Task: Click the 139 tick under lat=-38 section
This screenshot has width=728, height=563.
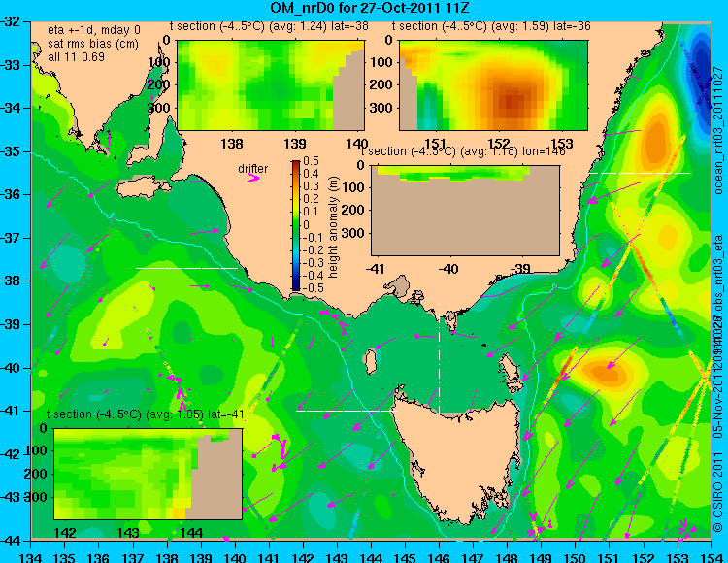Action: 295,144
